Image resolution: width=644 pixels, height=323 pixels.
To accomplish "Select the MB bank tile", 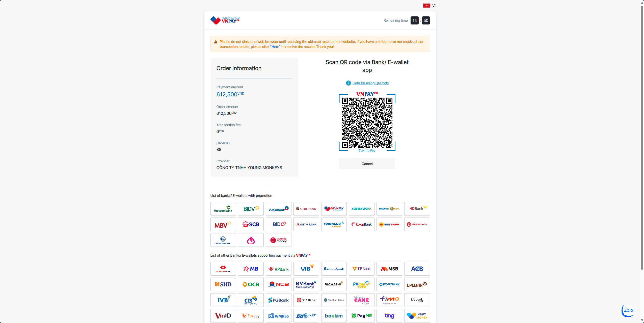I will point(251,269).
